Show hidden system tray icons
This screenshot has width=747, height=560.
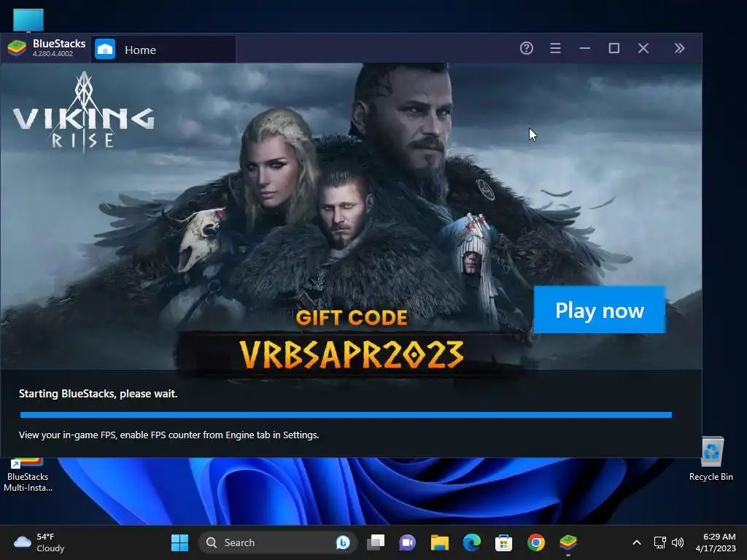636,542
